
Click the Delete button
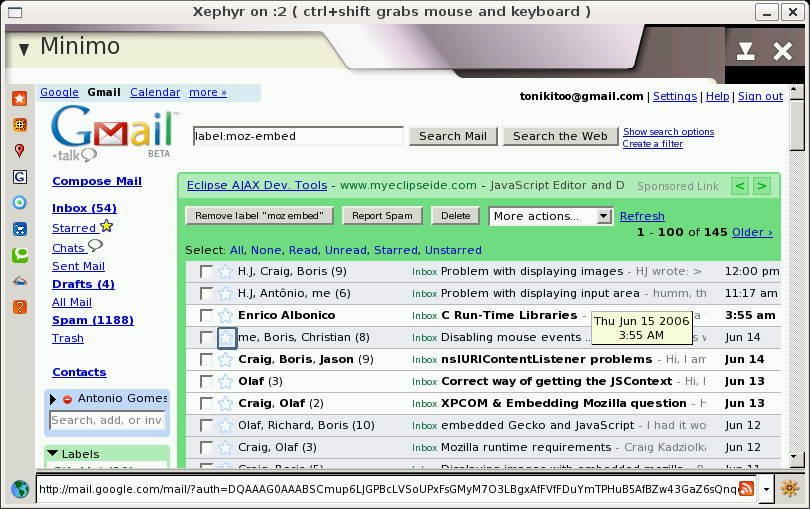tap(456, 216)
